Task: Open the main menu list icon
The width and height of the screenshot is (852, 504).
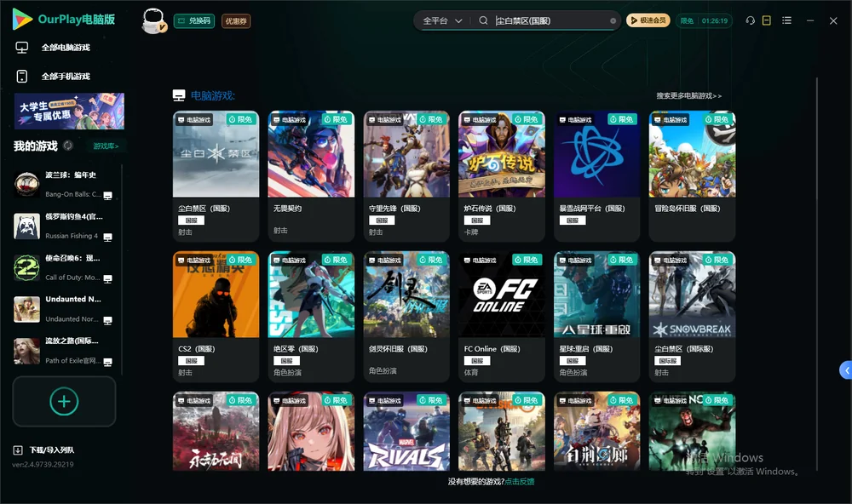Action: [786, 20]
